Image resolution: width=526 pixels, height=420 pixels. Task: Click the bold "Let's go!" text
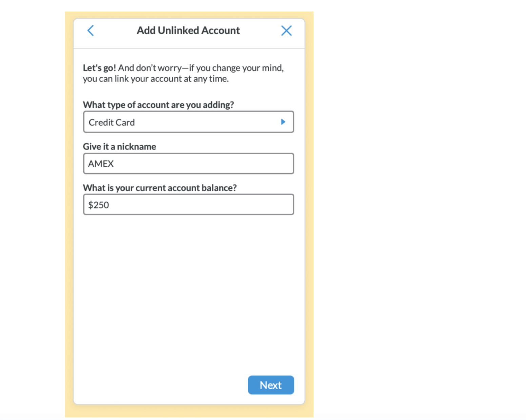(99, 68)
